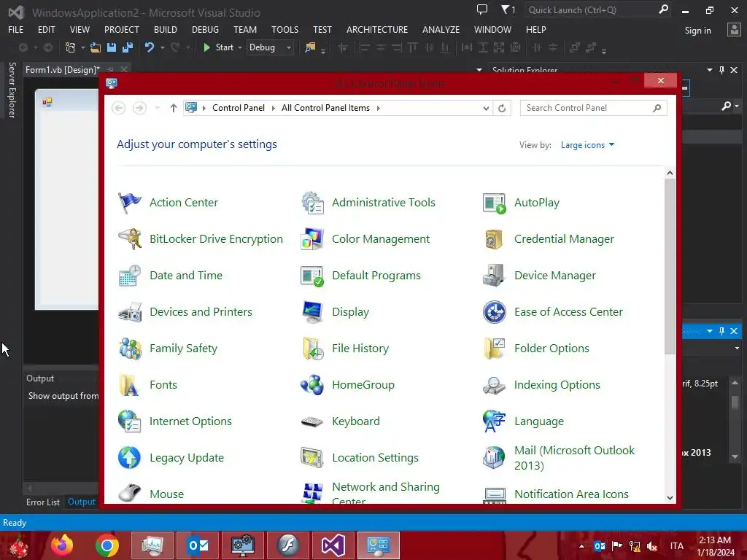Open Mail (Microsoft Outlook 2013) icon
This screenshot has width=747, height=560.
pos(494,458)
